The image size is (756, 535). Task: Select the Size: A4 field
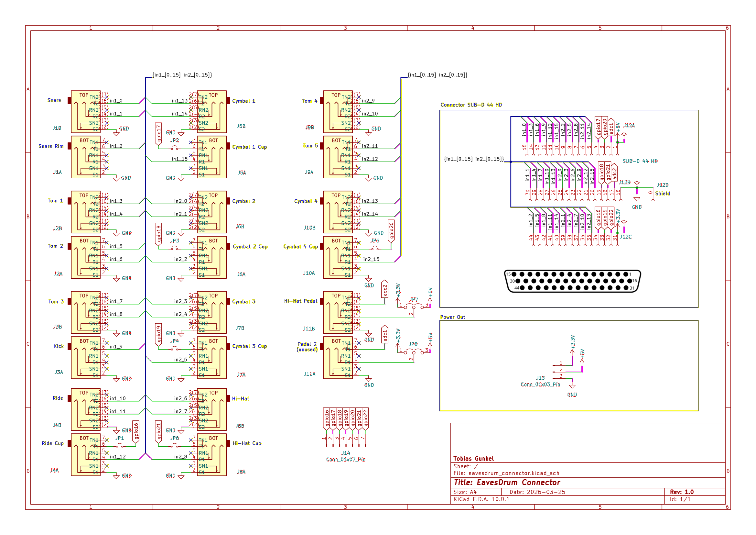point(465,492)
